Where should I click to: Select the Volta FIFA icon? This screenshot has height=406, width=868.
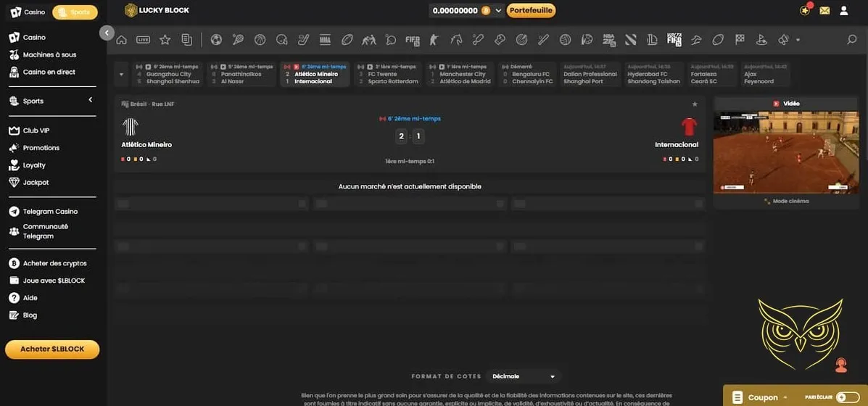(674, 40)
